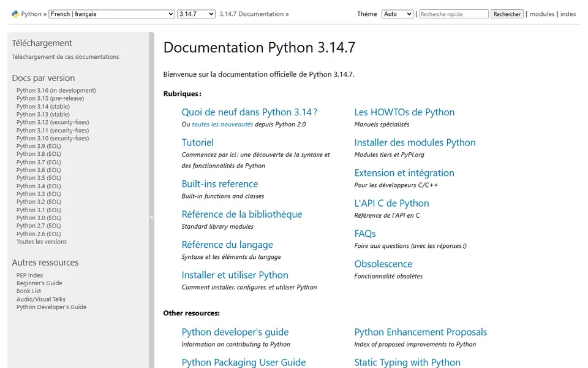Select Python 3.12 (security-fixes) docs
Viewport: 588px width, 368px height.
pos(53,123)
